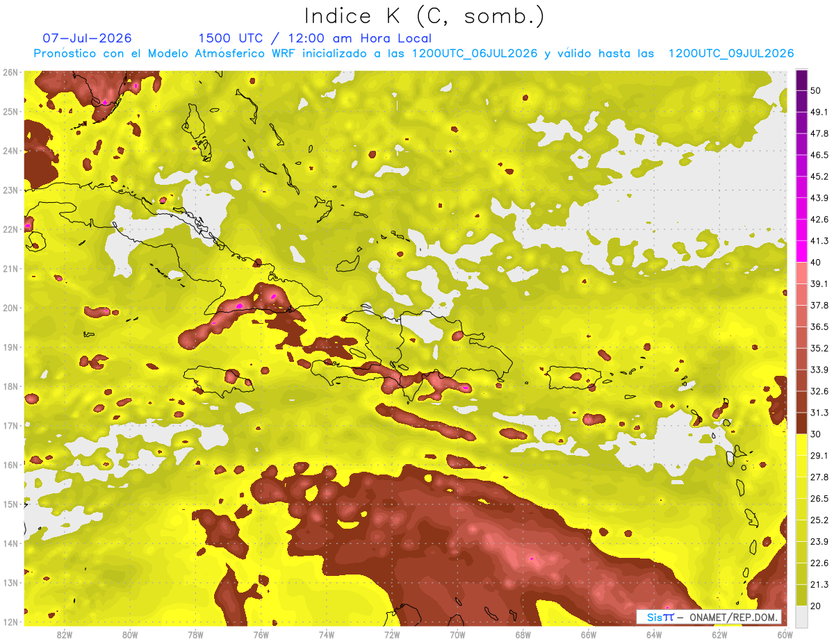Click the colorbar value 21.3

819,585
